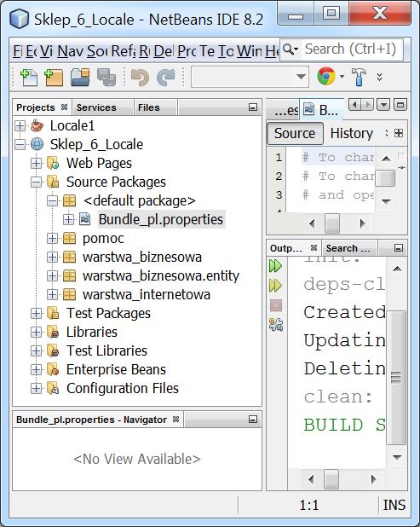Select the Locale1 coffee cup project icon
The width and height of the screenshot is (420, 527).
pos(37,125)
